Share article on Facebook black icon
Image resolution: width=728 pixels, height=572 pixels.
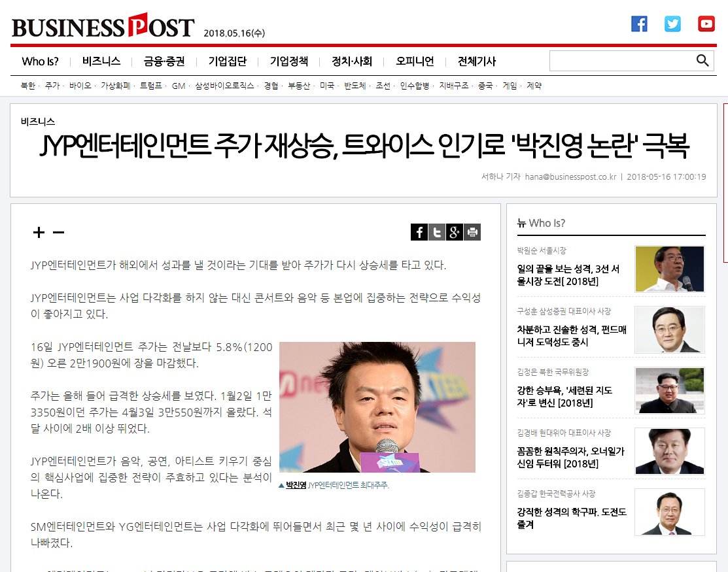point(419,232)
